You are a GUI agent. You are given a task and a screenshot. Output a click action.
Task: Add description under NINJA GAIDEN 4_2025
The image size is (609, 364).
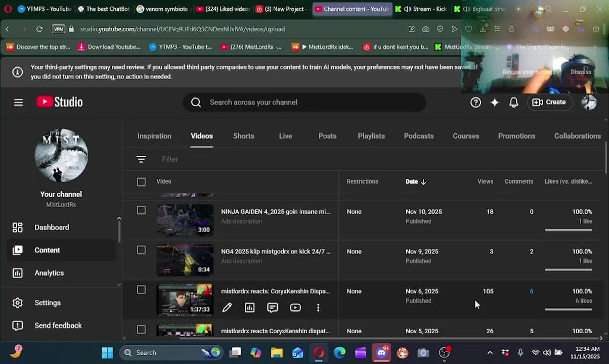(241, 221)
